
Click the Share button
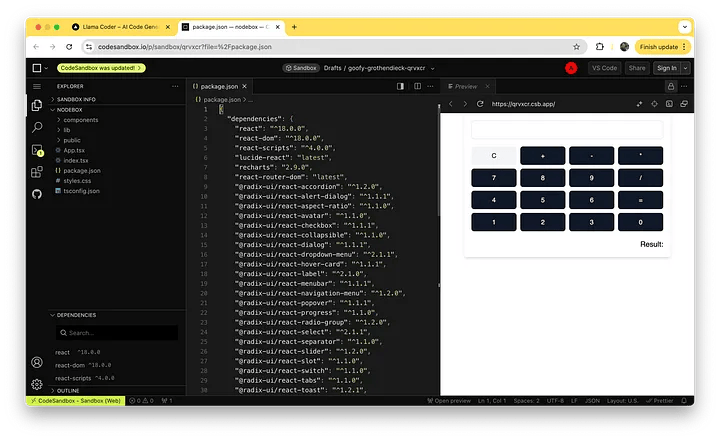point(636,68)
